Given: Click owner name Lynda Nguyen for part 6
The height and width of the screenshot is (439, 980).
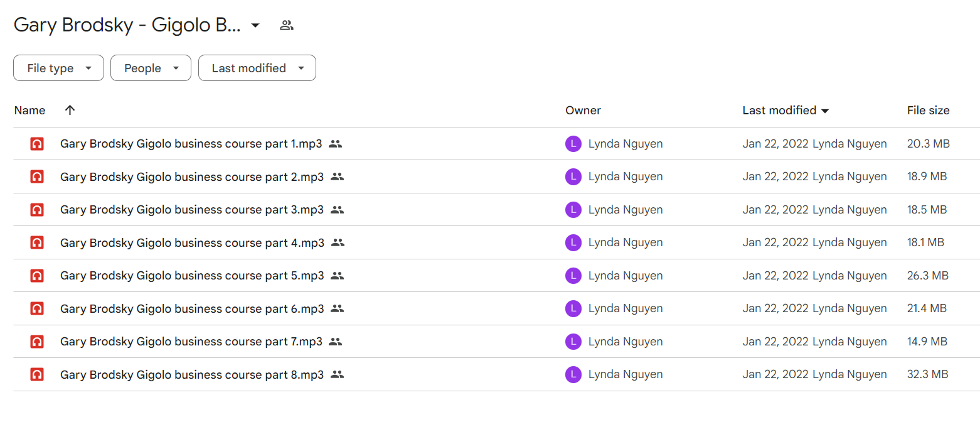Looking at the screenshot, I should 626,308.
